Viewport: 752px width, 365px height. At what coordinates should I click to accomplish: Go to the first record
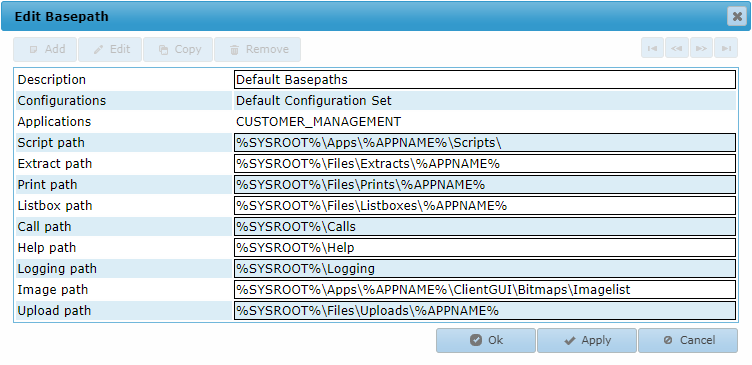652,48
